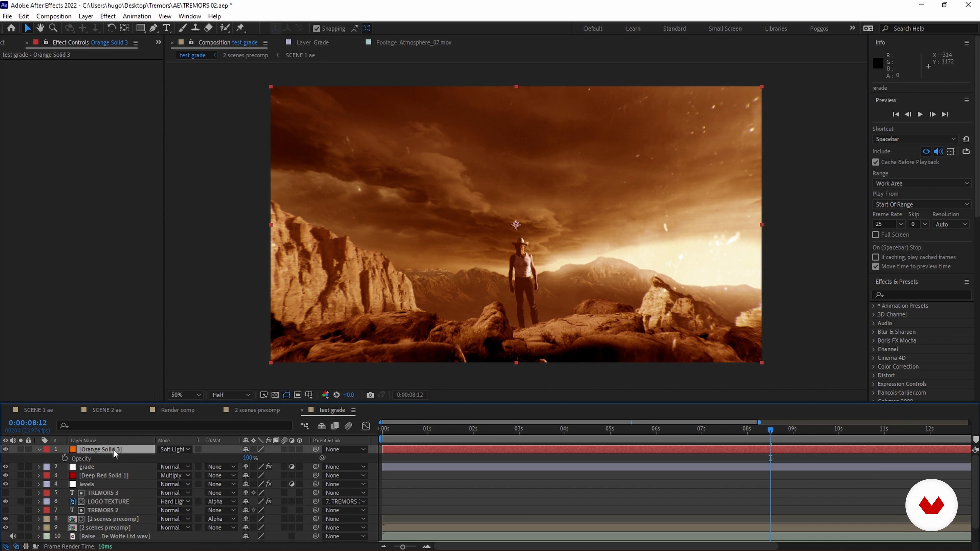980x551 pixels.
Task: Select the Poggos workspace
Action: (x=819, y=29)
